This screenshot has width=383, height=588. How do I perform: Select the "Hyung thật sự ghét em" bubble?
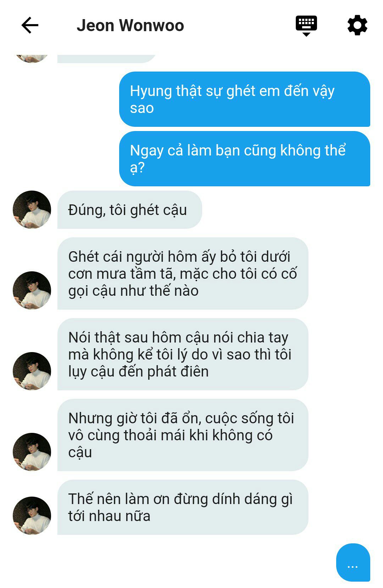point(245,99)
